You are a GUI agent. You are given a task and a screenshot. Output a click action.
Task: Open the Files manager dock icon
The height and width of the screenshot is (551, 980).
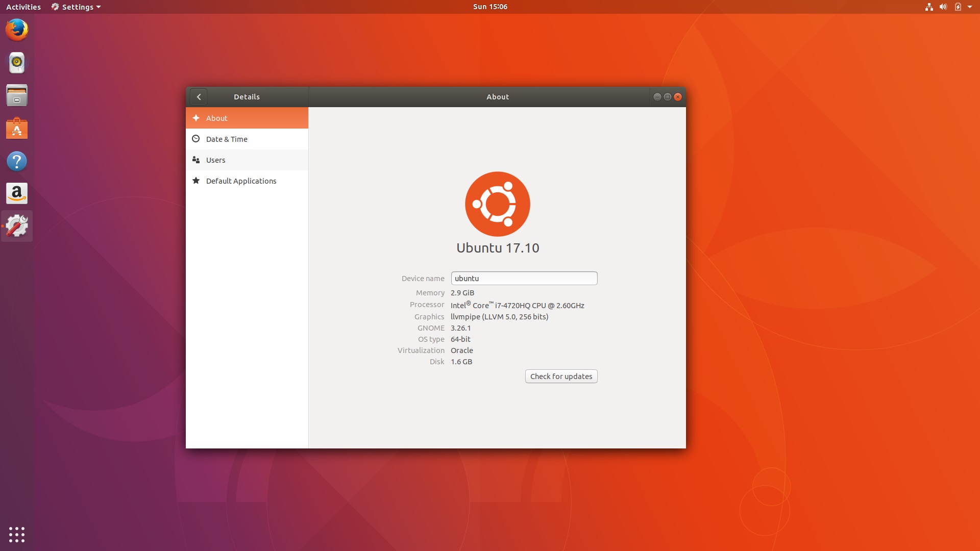click(17, 95)
